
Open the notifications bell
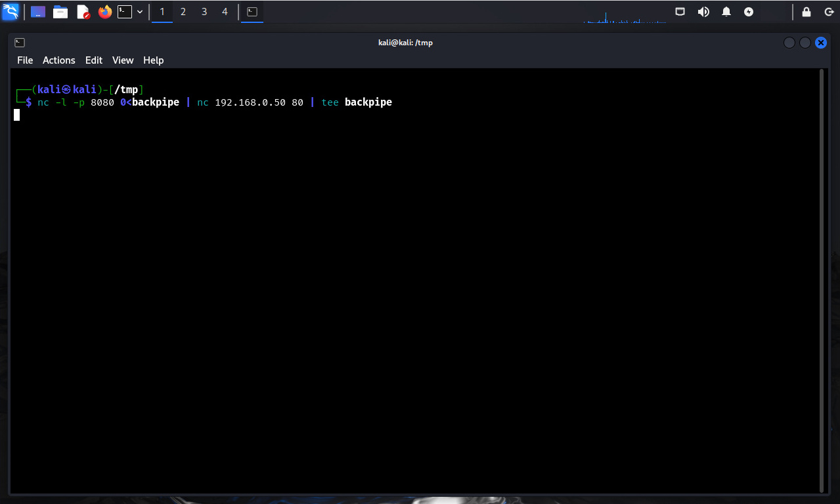726,12
